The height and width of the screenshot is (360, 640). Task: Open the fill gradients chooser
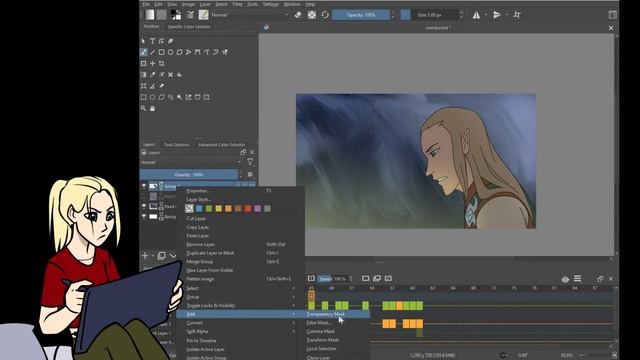(x=150, y=15)
